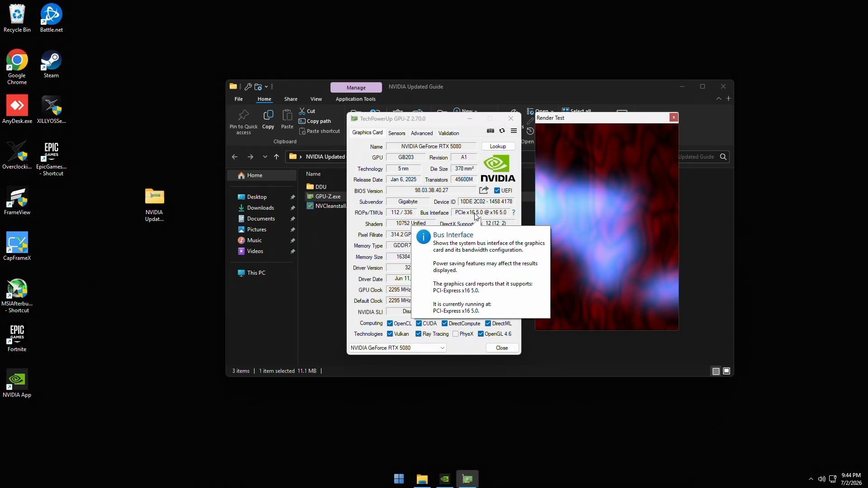
Task: Expand the Explorer recent locations dropdown
Action: click(265, 157)
